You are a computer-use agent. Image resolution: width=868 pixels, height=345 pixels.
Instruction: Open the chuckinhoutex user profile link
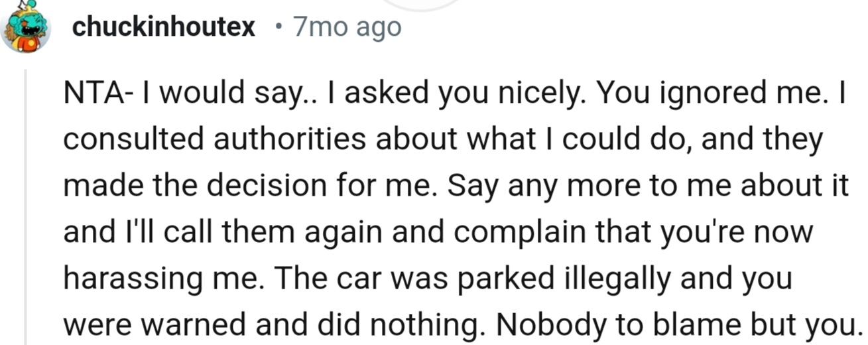pyautogui.click(x=163, y=27)
